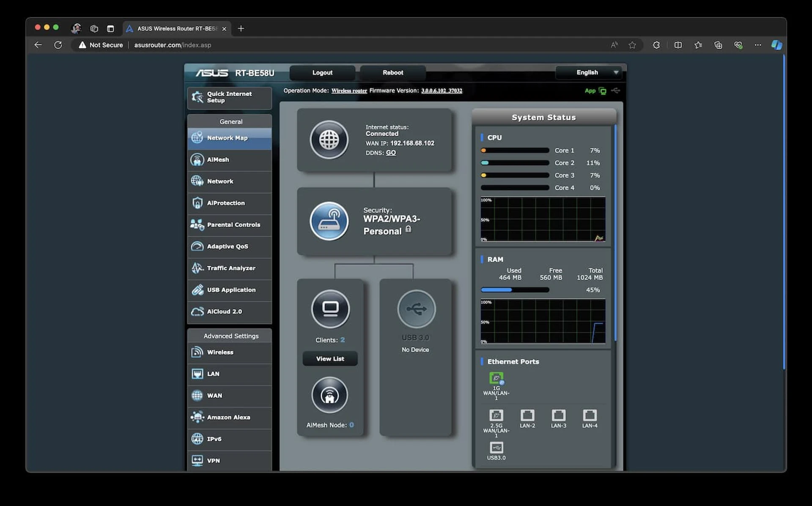This screenshot has width=812, height=506.
Task: Open Traffic Analyzer
Action: [230, 268]
